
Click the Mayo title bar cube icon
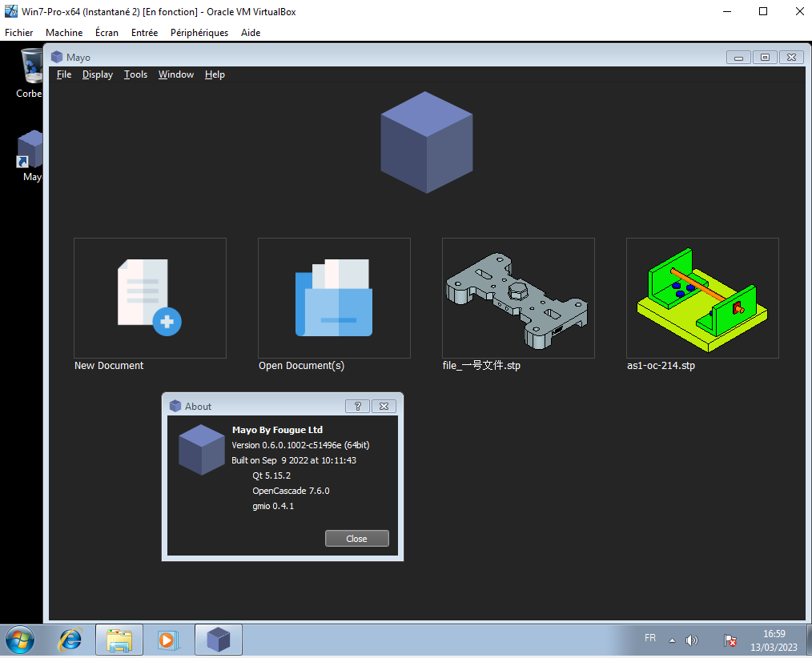pyautogui.click(x=57, y=57)
